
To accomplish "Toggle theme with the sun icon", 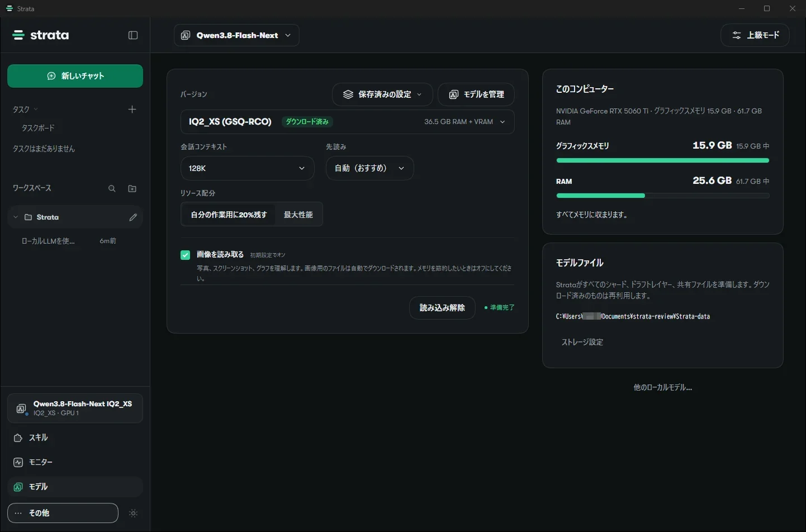I will [x=133, y=513].
